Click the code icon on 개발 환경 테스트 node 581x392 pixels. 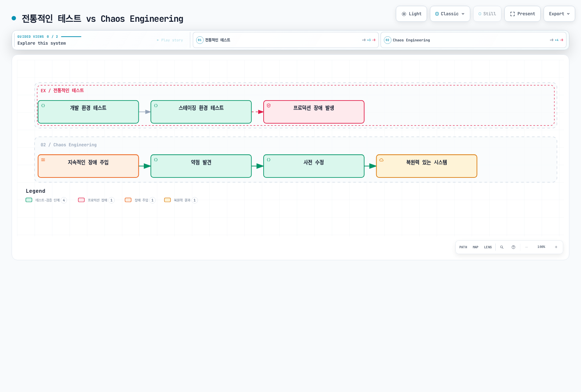[x=43, y=106]
